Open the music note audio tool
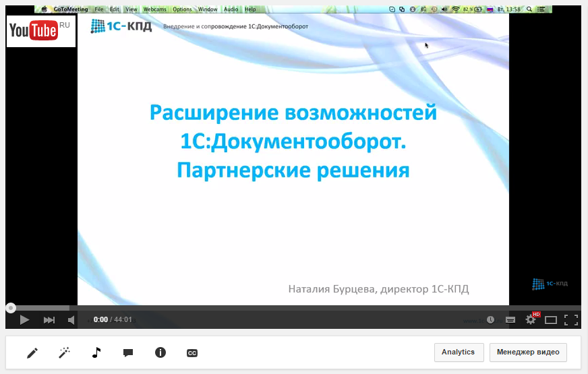Image resolution: width=588 pixels, height=374 pixels. (96, 352)
